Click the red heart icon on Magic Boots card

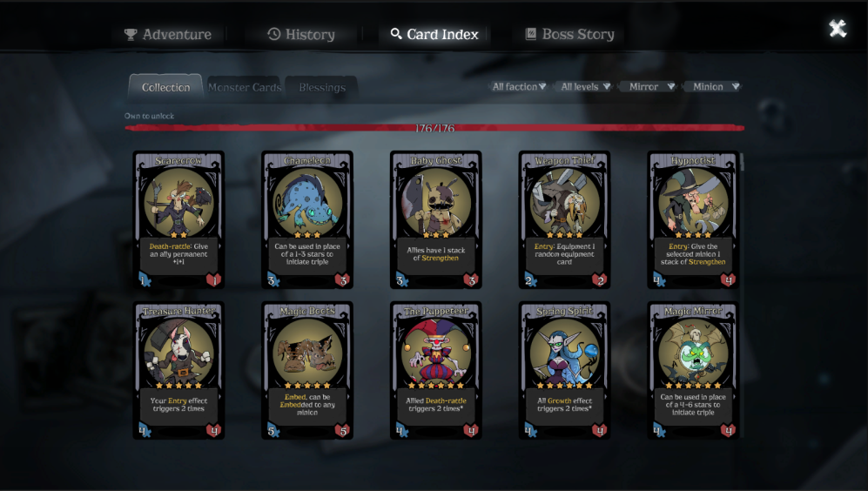(x=343, y=431)
